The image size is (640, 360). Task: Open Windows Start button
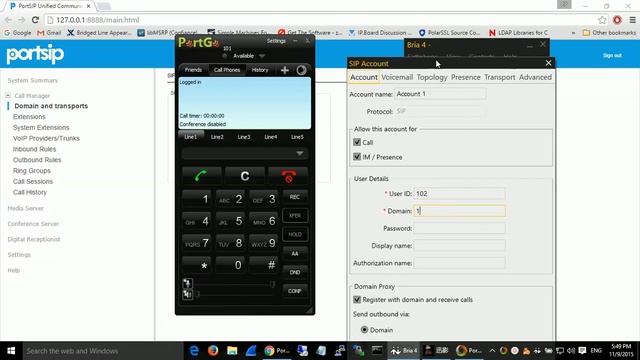[x=11, y=351]
